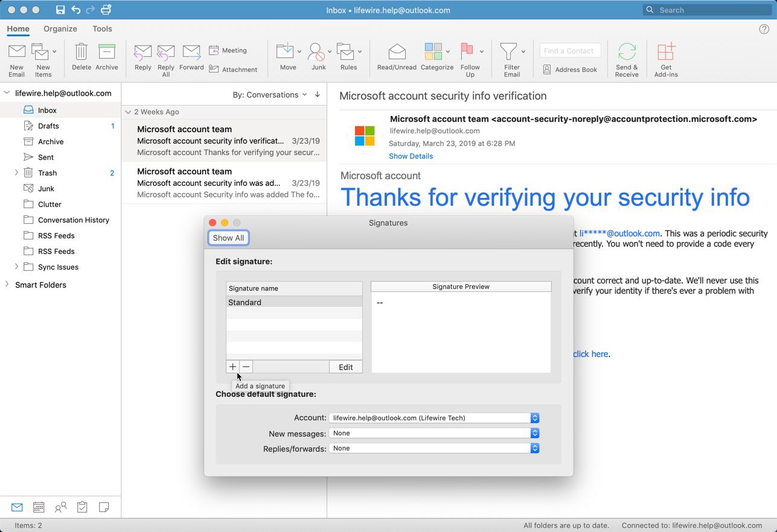This screenshot has width=777, height=532.
Task: Collapse the lifewire.help@outlook.com account tree
Action: (x=7, y=93)
